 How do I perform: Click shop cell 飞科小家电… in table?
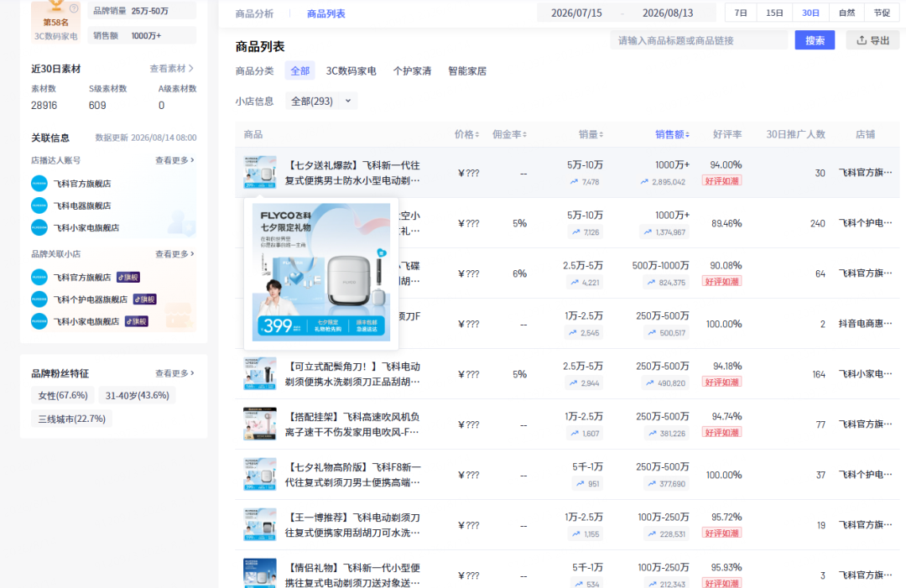point(865,374)
